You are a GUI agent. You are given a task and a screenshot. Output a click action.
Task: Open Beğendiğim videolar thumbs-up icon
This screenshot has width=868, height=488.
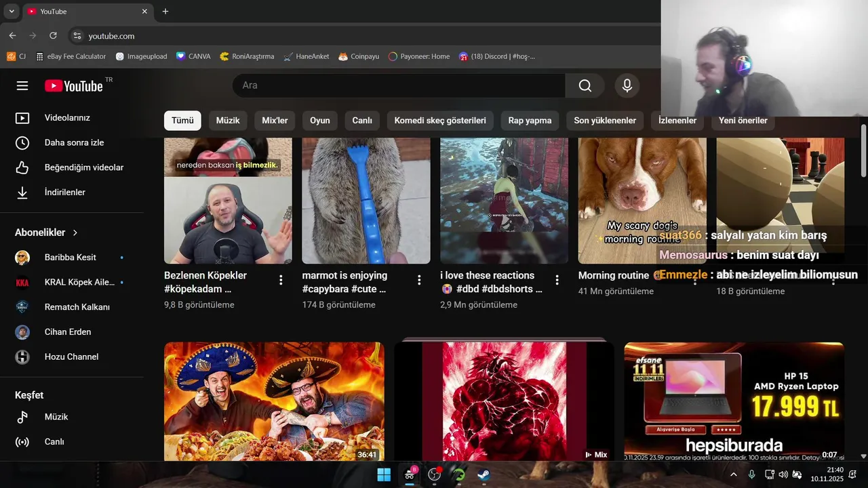22,167
